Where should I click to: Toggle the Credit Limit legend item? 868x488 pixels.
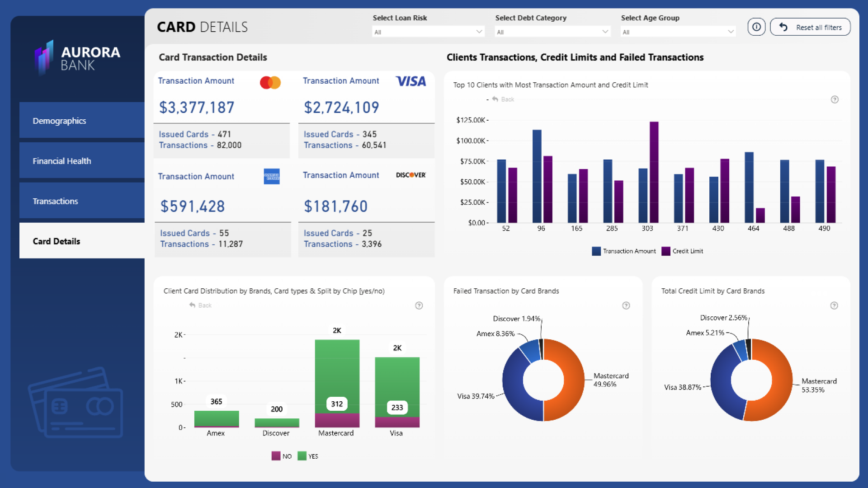682,251
